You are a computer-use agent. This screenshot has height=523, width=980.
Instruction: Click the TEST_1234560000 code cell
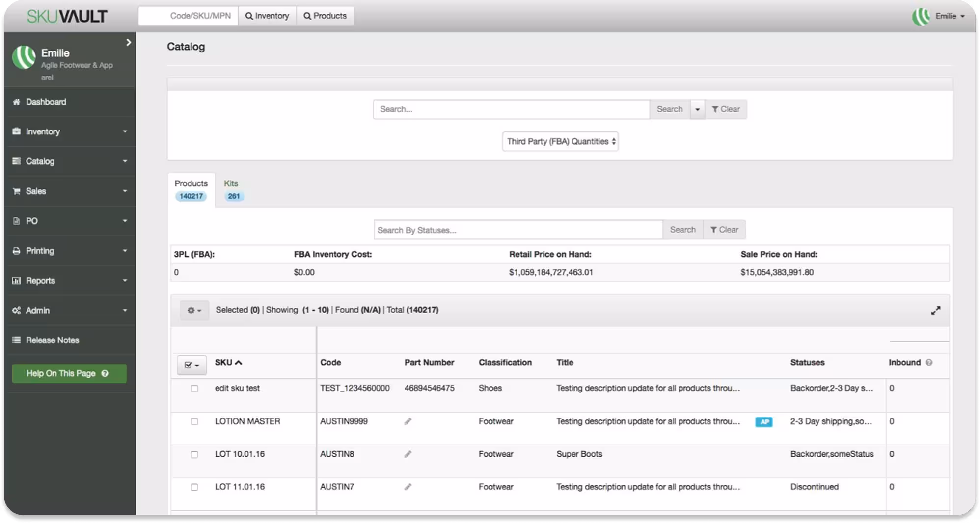pos(355,388)
